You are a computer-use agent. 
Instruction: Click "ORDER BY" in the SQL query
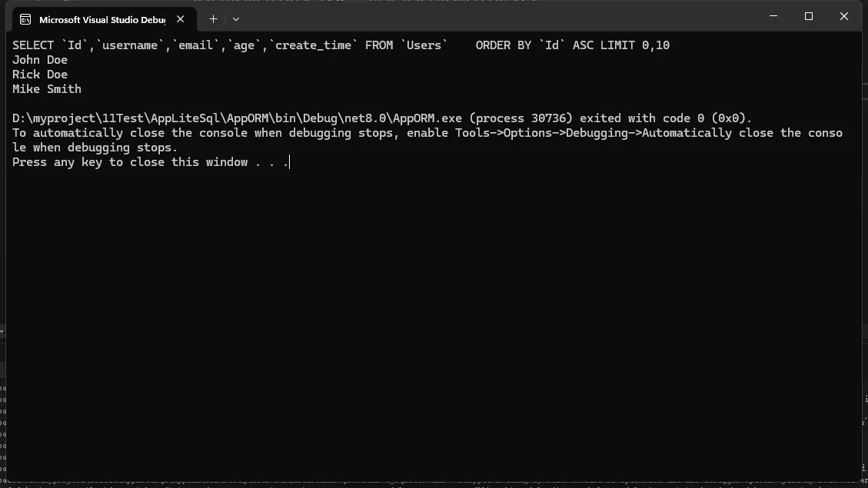click(x=504, y=45)
